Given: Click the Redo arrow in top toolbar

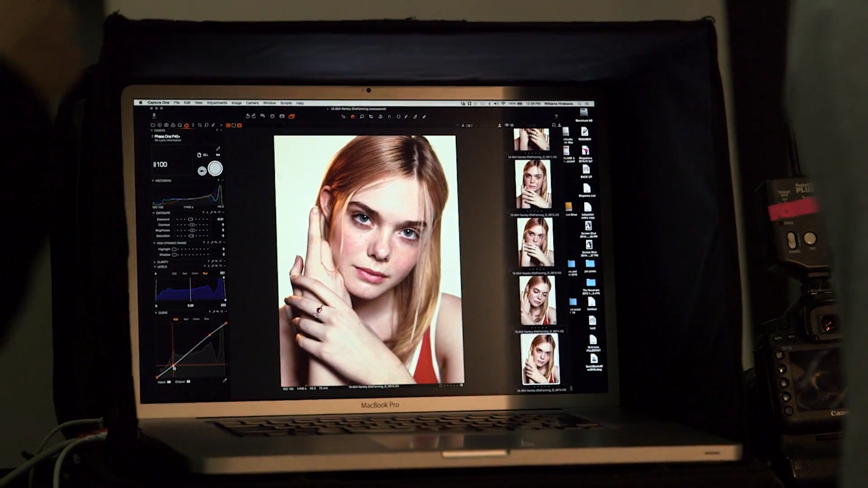Looking at the screenshot, I should click(x=254, y=116).
